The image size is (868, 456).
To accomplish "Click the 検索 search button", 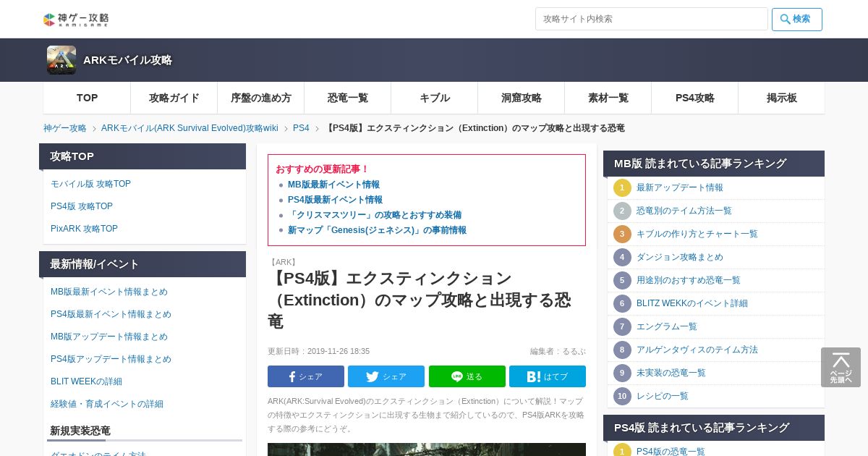I will point(796,20).
